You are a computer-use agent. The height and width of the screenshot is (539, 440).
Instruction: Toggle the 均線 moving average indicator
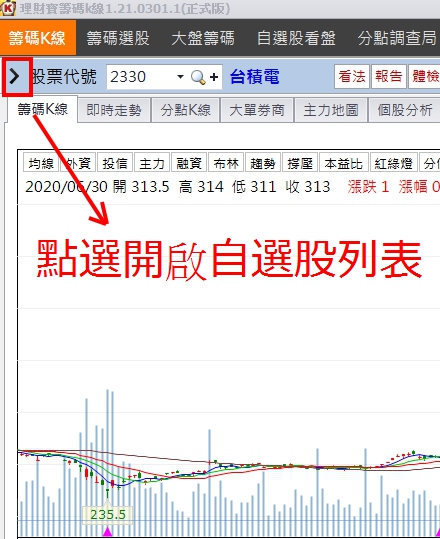click(41, 162)
